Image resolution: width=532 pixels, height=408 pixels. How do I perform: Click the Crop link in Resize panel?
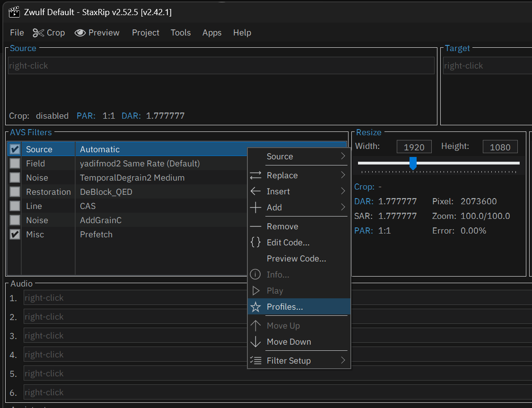click(364, 187)
